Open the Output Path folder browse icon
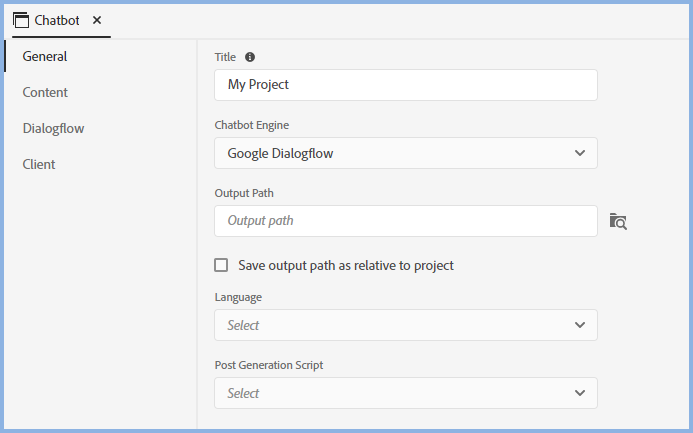 (618, 221)
